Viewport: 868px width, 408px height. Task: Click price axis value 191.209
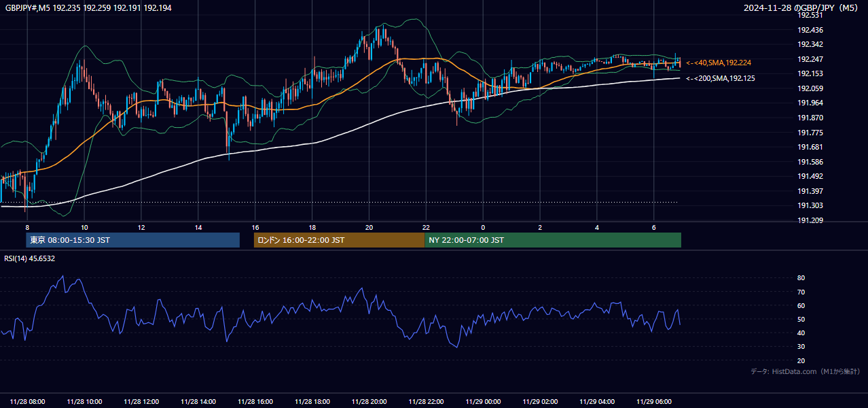[810, 220]
